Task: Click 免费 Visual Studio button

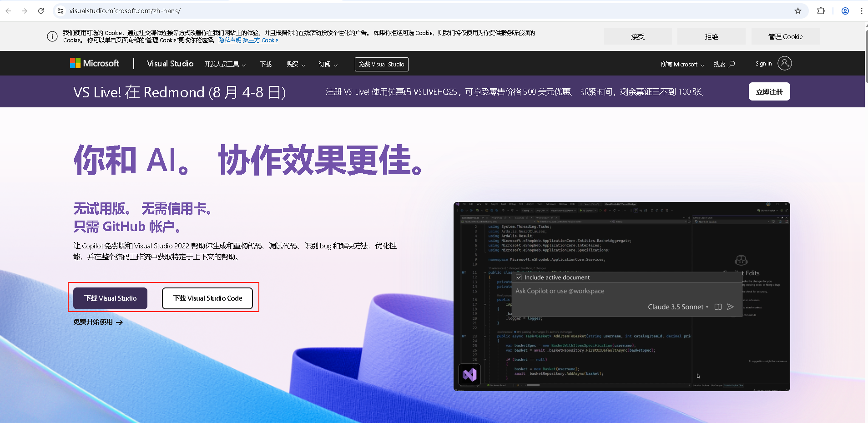Action: pyautogui.click(x=382, y=64)
